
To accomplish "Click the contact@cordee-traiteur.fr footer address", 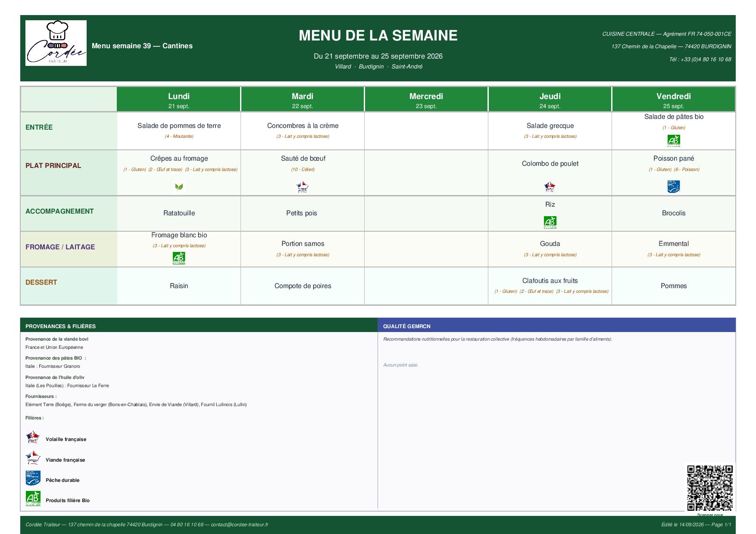I will 240,525.
